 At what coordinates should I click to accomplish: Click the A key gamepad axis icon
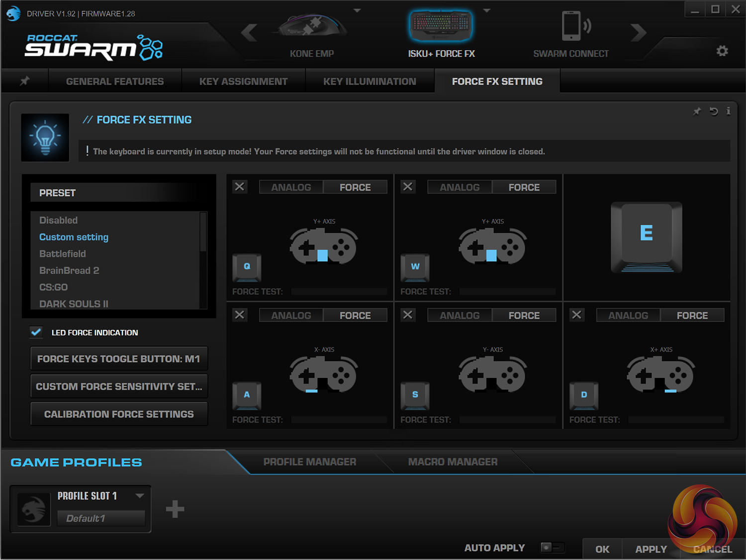pos(324,374)
